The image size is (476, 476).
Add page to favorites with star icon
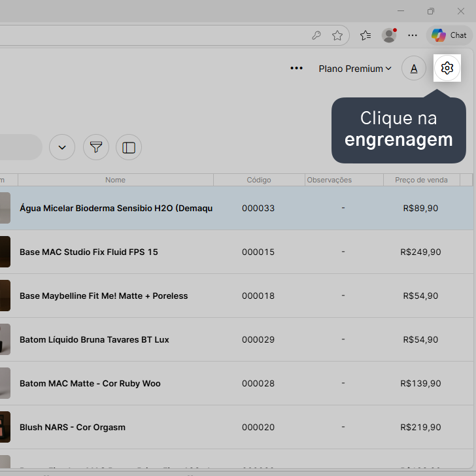337,35
